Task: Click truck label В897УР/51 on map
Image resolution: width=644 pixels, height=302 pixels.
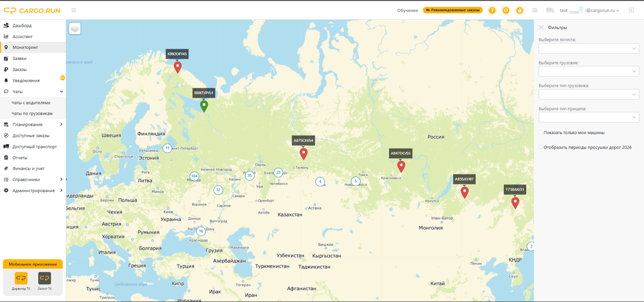Action: [x=204, y=93]
